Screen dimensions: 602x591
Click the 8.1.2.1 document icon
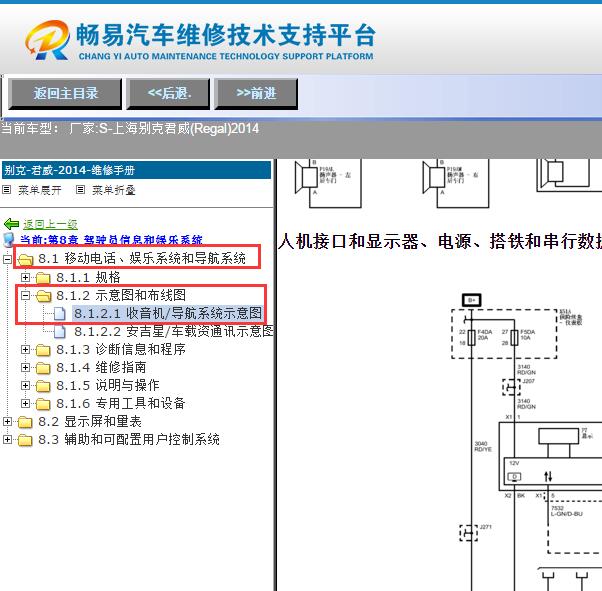[x=60, y=314]
